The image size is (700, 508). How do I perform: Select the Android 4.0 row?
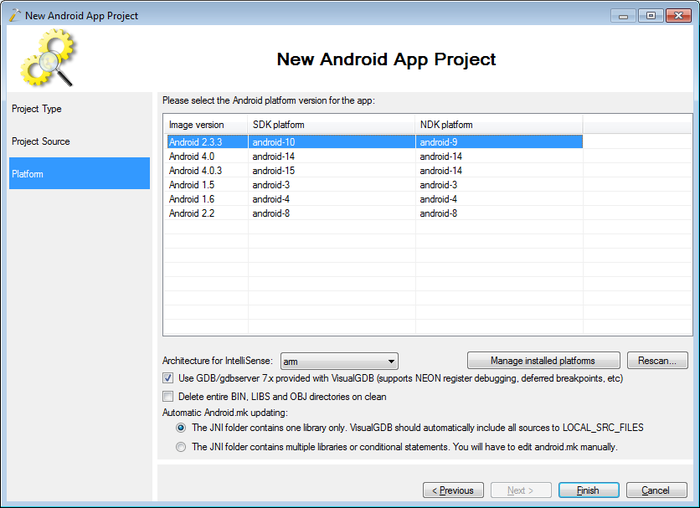(375, 156)
